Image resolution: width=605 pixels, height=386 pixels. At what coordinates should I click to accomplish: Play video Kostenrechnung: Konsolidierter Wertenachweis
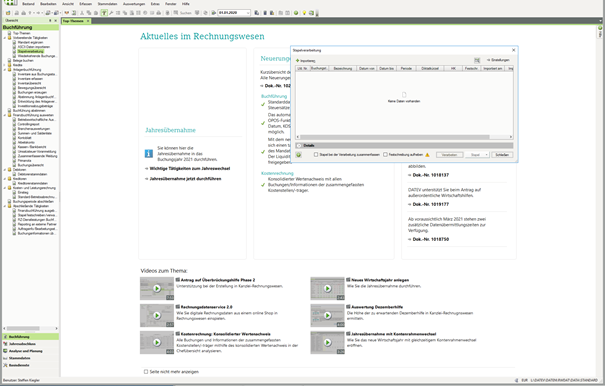coord(157,342)
